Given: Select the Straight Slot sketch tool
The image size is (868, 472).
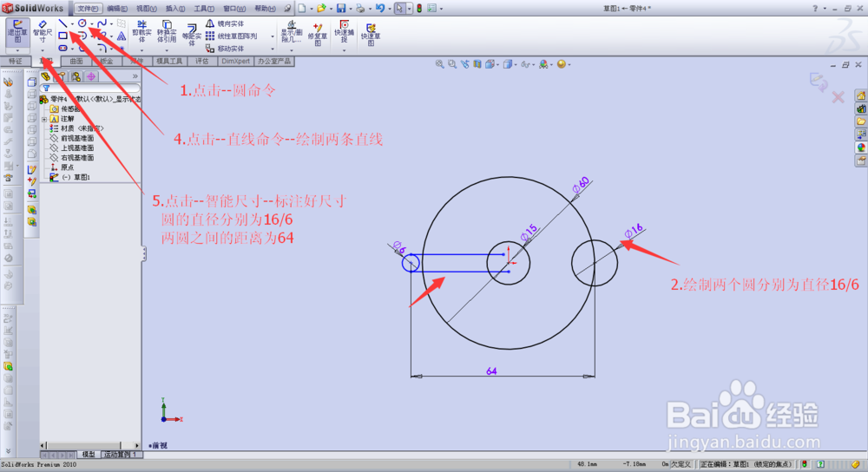Looking at the screenshot, I should click(62, 48).
